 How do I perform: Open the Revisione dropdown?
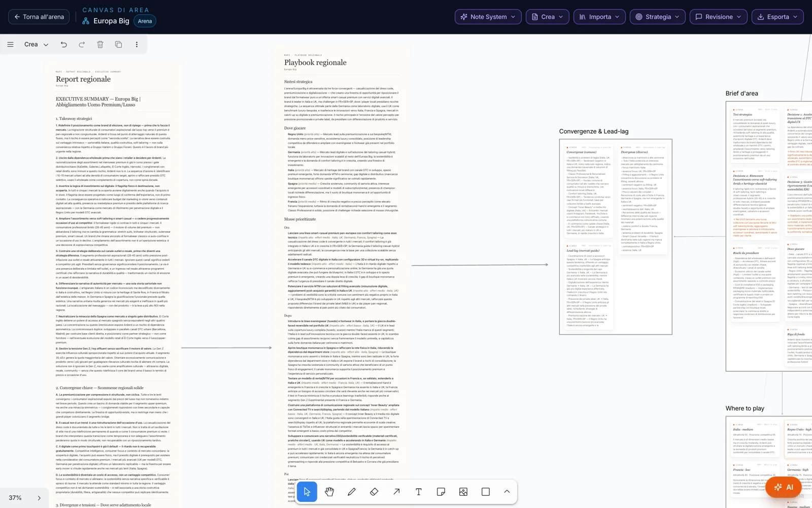[x=719, y=17]
